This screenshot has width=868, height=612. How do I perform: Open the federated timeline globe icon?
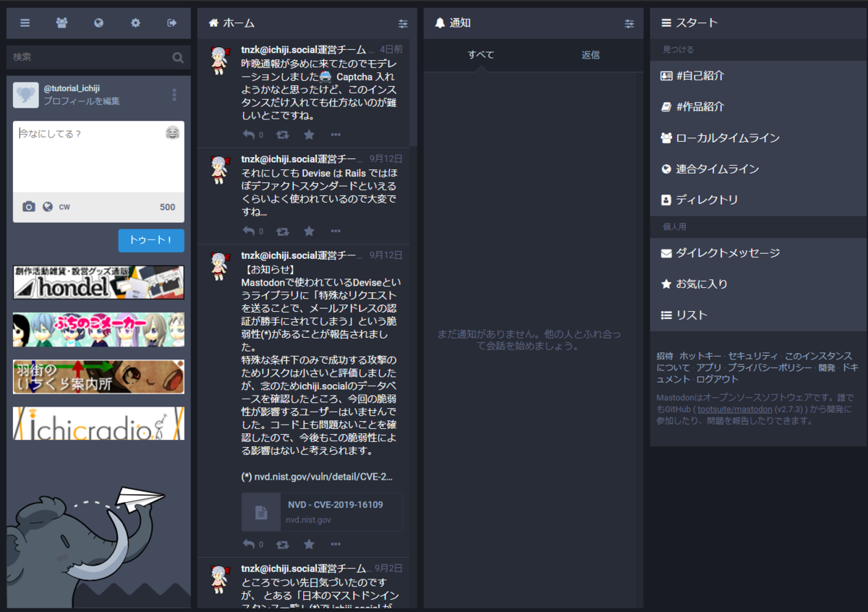(99, 23)
